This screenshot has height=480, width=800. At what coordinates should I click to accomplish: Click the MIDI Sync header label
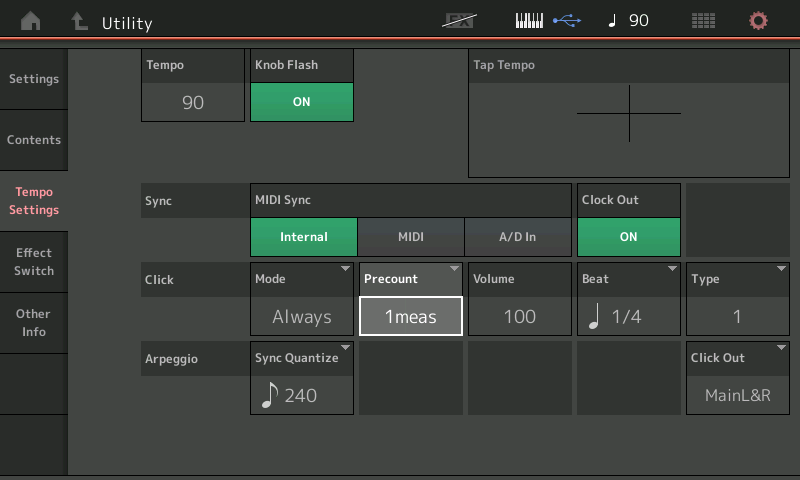(283, 200)
